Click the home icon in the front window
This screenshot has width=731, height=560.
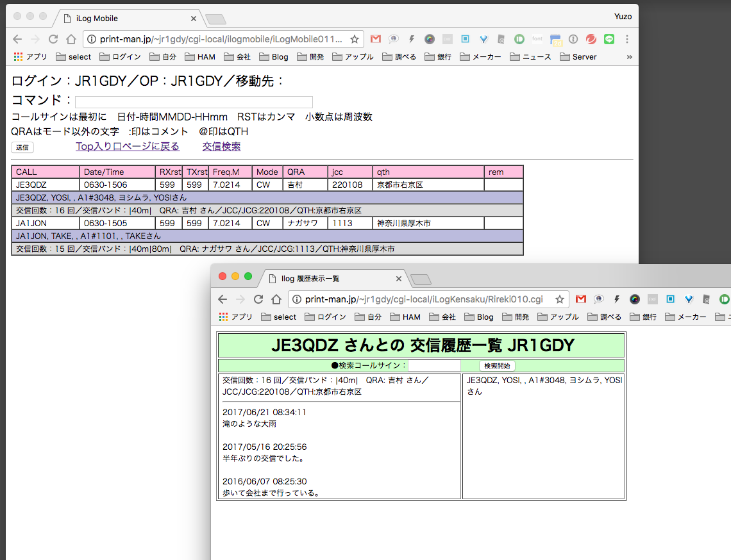coord(276,299)
